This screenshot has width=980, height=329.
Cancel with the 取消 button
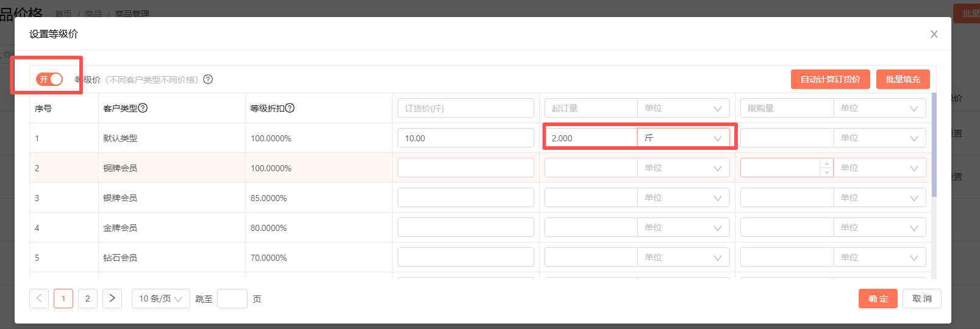(922, 299)
